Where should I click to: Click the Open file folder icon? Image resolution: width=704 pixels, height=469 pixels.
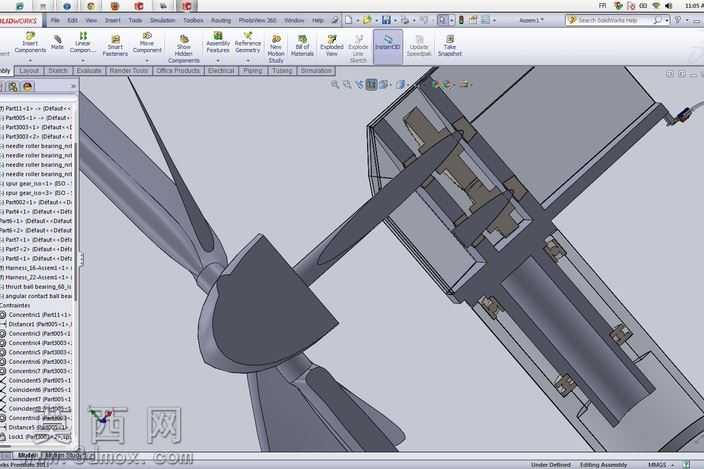coord(367,20)
